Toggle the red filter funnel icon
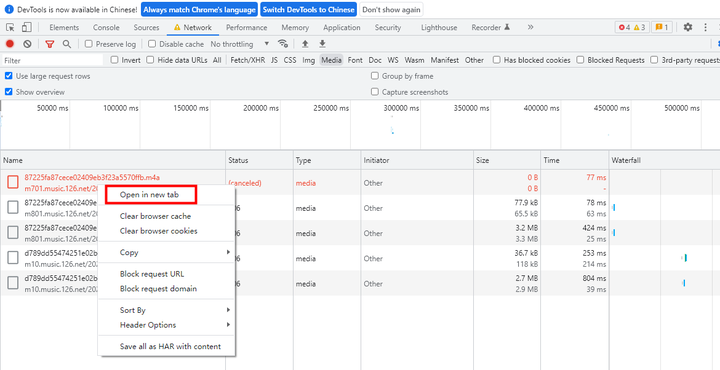 click(x=50, y=44)
